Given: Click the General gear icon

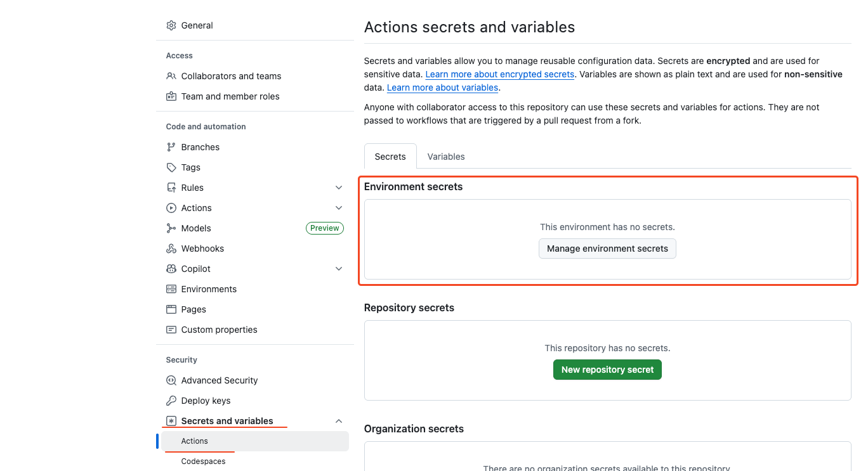Looking at the screenshot, I should coord(171,25).
